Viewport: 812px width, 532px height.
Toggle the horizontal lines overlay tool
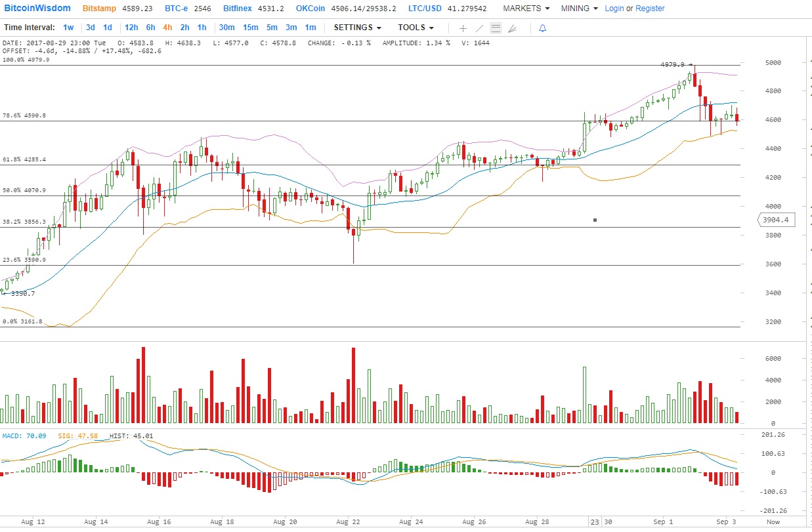coord(496,28)
